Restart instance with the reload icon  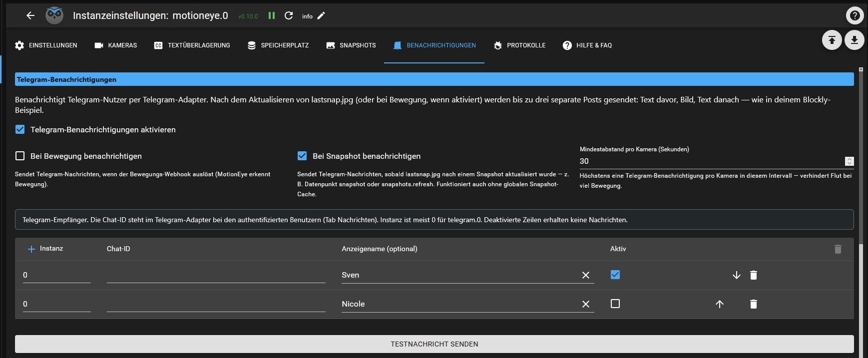click(289, 15)
